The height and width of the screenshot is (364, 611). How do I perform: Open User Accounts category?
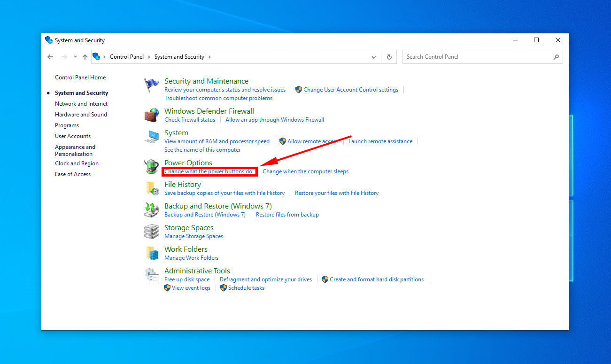73,136
